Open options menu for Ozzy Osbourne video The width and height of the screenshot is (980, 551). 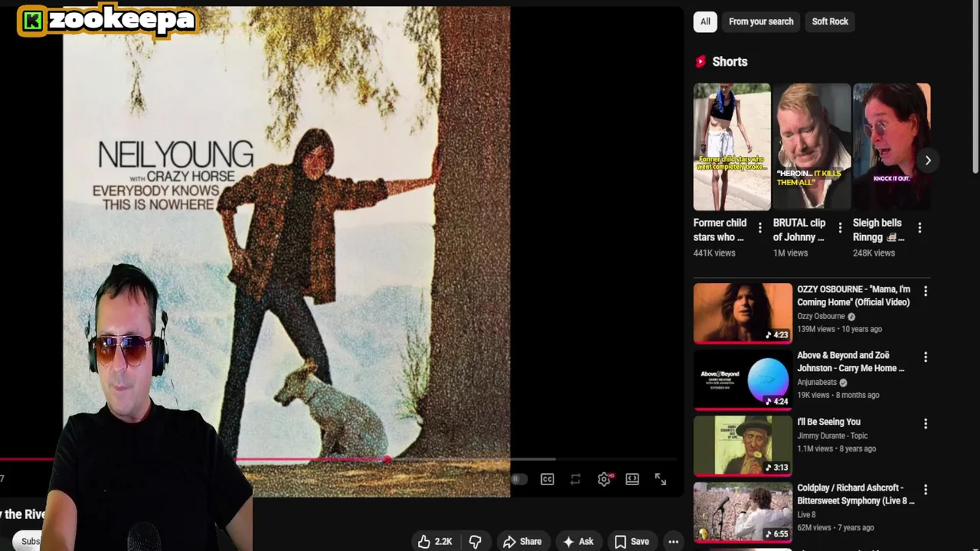pos(925,292)
